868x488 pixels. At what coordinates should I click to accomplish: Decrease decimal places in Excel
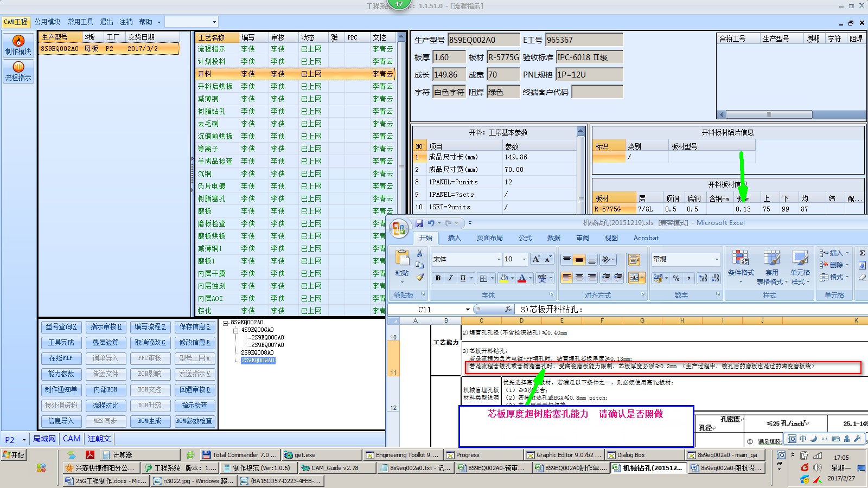[x=715, y=278]
